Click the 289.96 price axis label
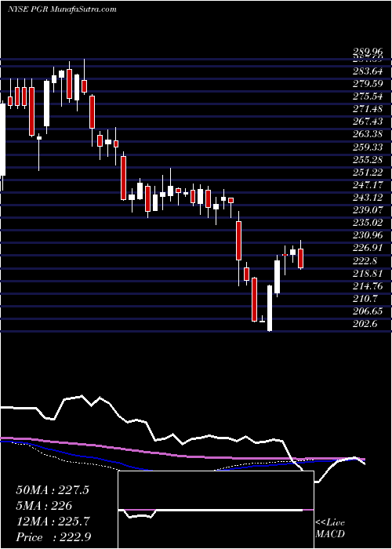 (368, 53)
